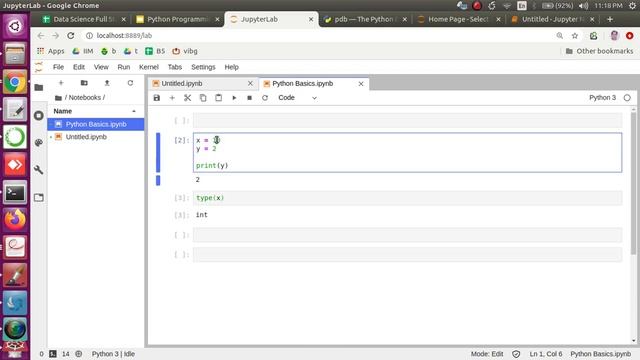Open Firefox from the Ubuntu dock

[x=15, y=219]
